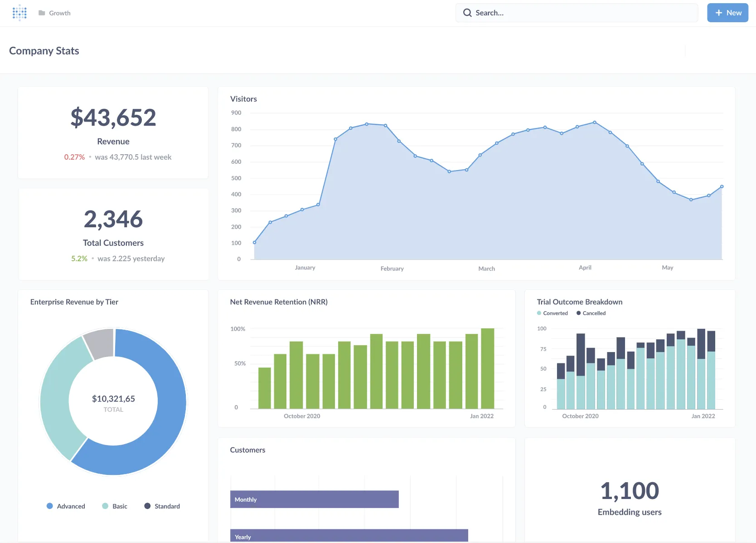Click the dotted app logo icon
The width and height of the screenshot is (756, 543).
[19, 13]
